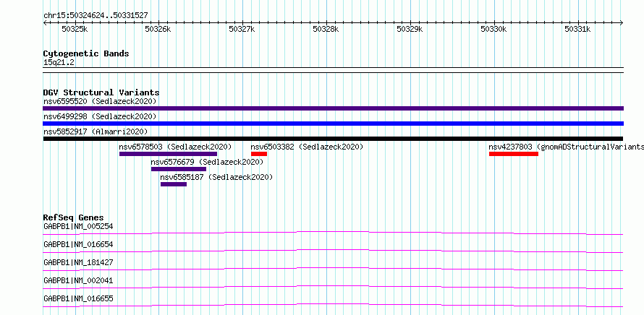Click the GABPB1|NM_016654 transcript label
The image size is (644, 315).
(x=78, y=244)
